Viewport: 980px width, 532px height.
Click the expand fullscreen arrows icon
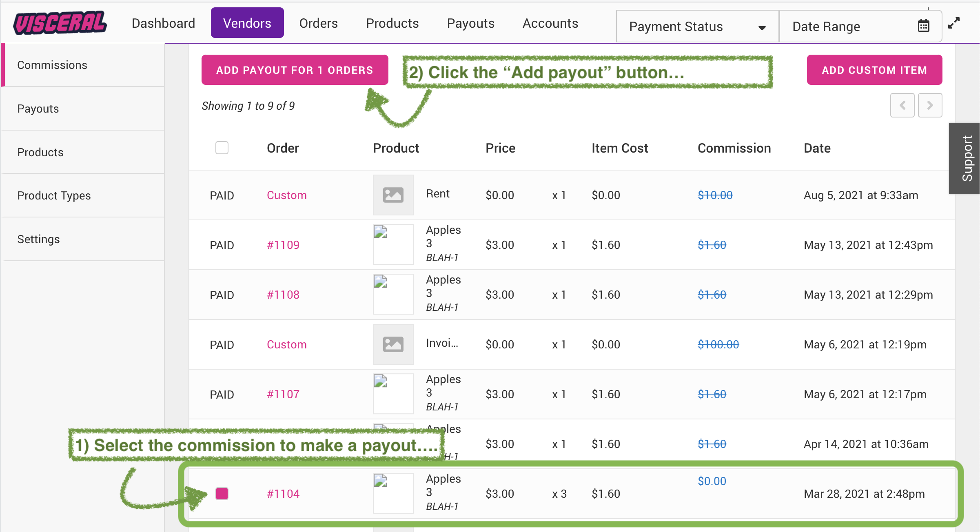[953, 23]
